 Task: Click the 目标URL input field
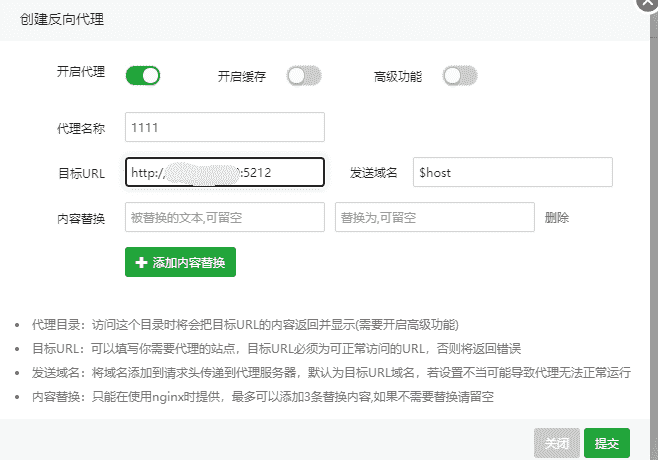pos(225,172)
